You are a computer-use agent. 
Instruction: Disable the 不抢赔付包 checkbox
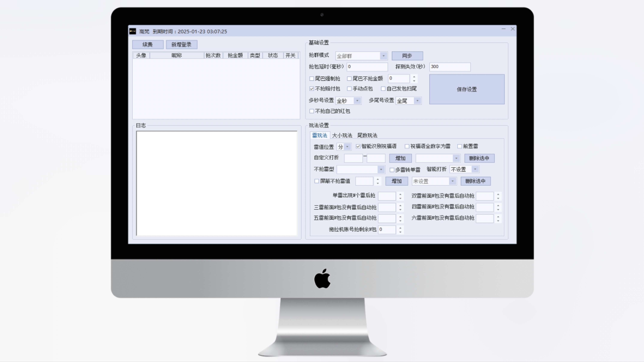point(312,89)
